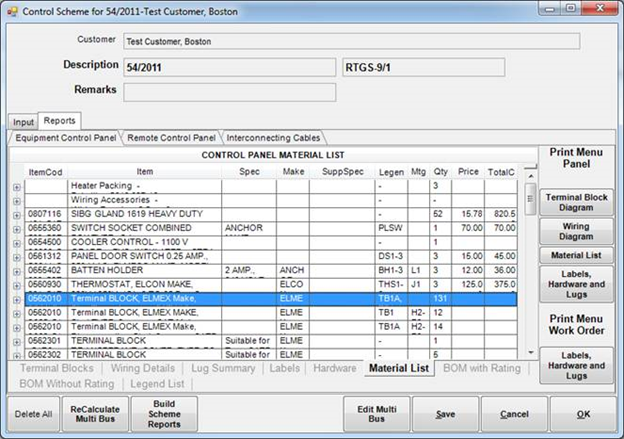Image resolution: width=624 pixels, height=439 pixels.
Task: Expand the BATTEN HOLDER row
Action: coord(16,270)
